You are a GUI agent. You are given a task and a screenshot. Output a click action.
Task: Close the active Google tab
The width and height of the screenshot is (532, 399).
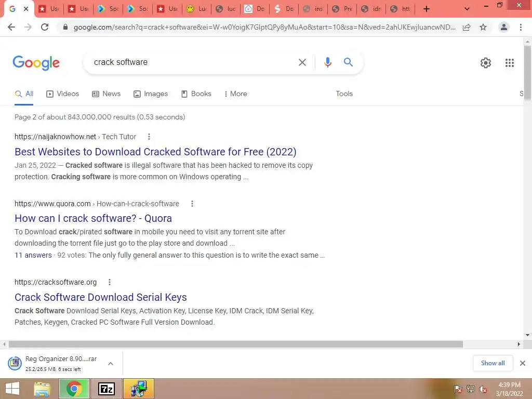tap(26, 9)
